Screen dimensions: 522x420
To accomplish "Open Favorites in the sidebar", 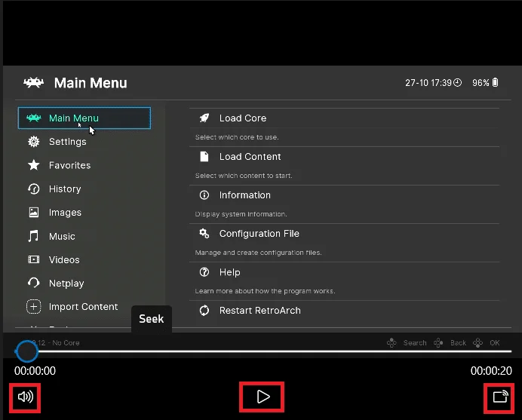I will tap(69, 165).
